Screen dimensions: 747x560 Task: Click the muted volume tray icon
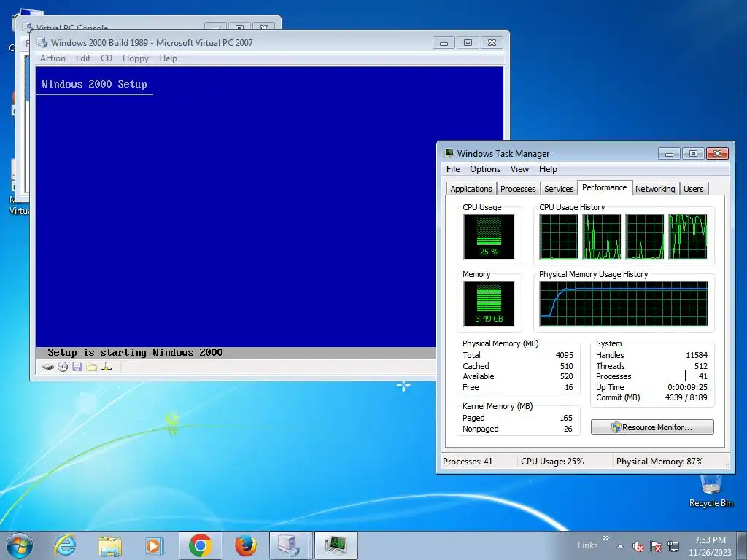pyautogui.click(x=638, y=546)
